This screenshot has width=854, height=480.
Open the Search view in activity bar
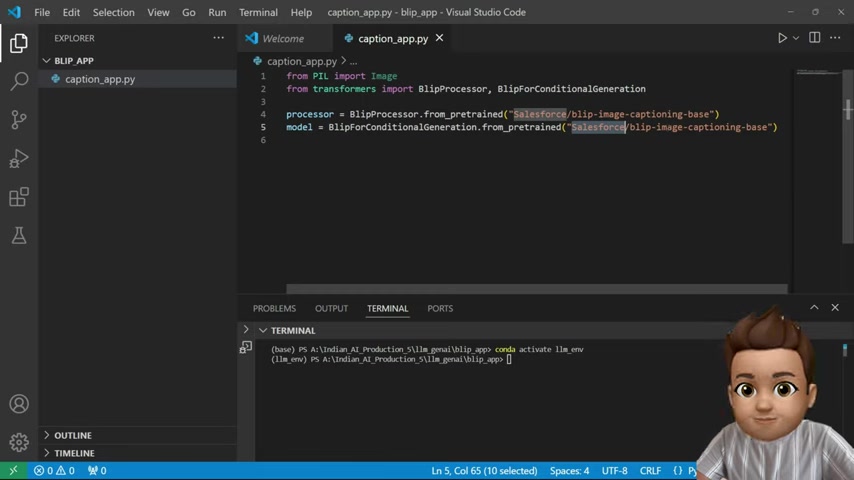coord(19,81)
